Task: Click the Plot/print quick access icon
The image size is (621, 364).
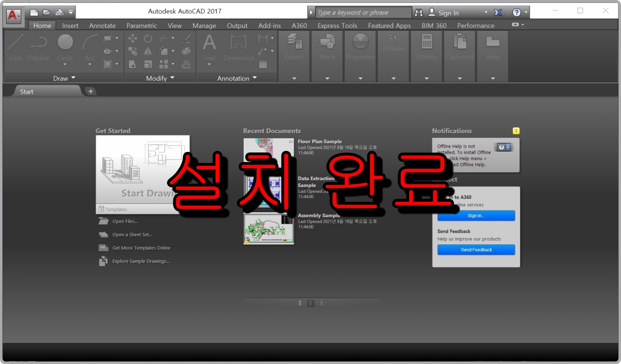Action: coord(59,12)
